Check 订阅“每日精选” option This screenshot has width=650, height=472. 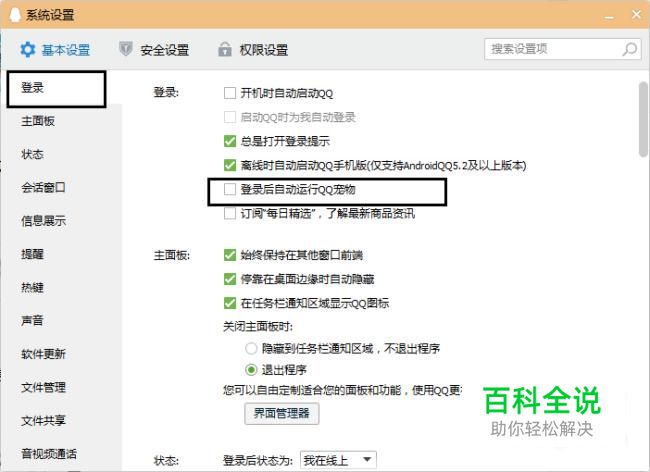(x=230, y=213)
